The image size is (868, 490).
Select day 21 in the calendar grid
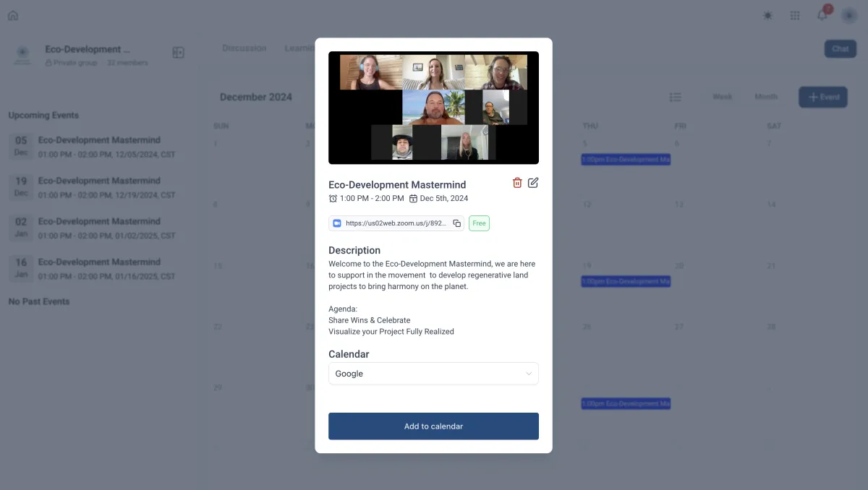point(772,266)
